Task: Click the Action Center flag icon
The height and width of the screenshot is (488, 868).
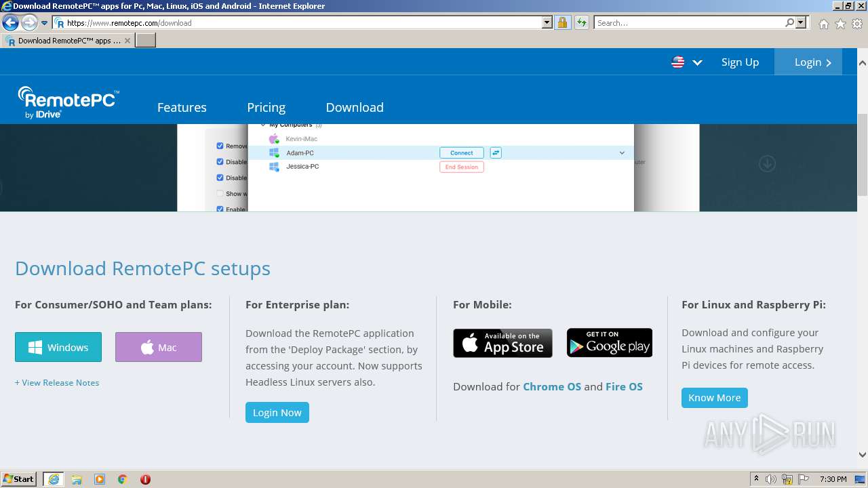Action: pyautogui.click(x=804, y=479)
